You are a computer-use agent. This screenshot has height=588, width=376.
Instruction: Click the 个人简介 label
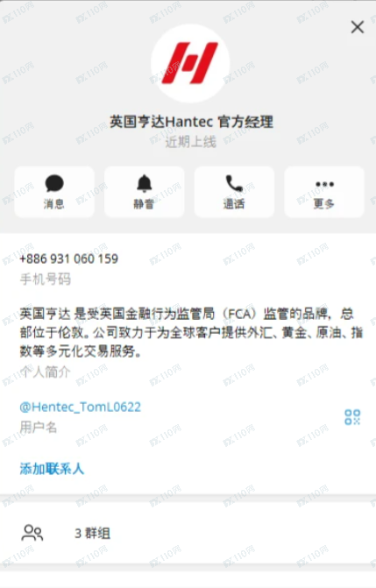[45, 372]
